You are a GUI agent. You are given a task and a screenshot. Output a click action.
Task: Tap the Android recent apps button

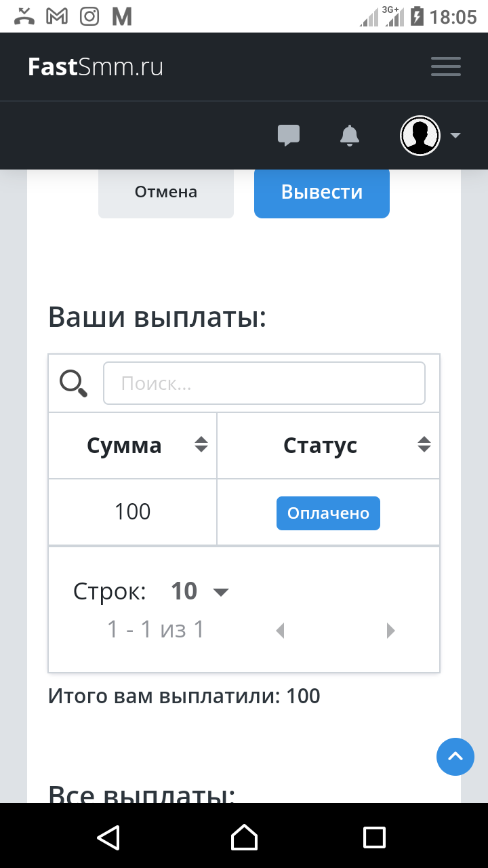click(374, 837)
